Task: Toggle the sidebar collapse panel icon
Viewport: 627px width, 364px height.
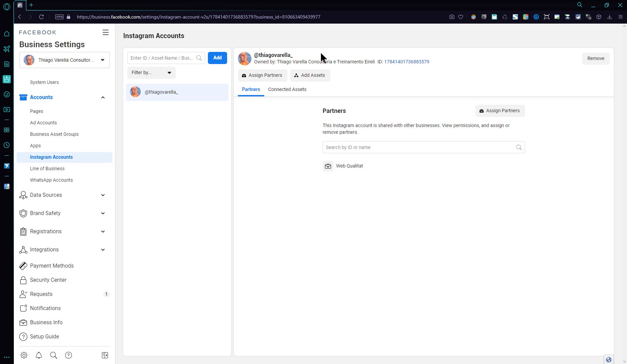Action: pos(105,355)
